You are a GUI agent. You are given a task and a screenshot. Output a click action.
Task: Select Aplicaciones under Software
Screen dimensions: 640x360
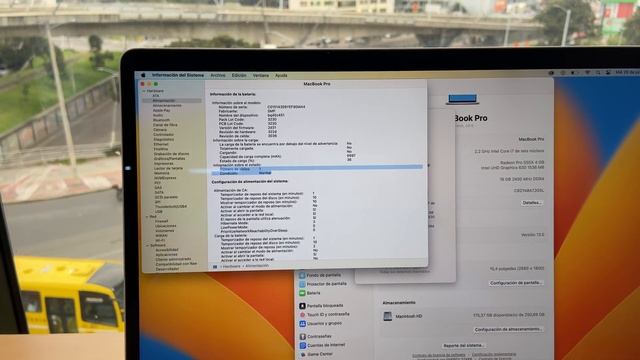coord(167,255)
